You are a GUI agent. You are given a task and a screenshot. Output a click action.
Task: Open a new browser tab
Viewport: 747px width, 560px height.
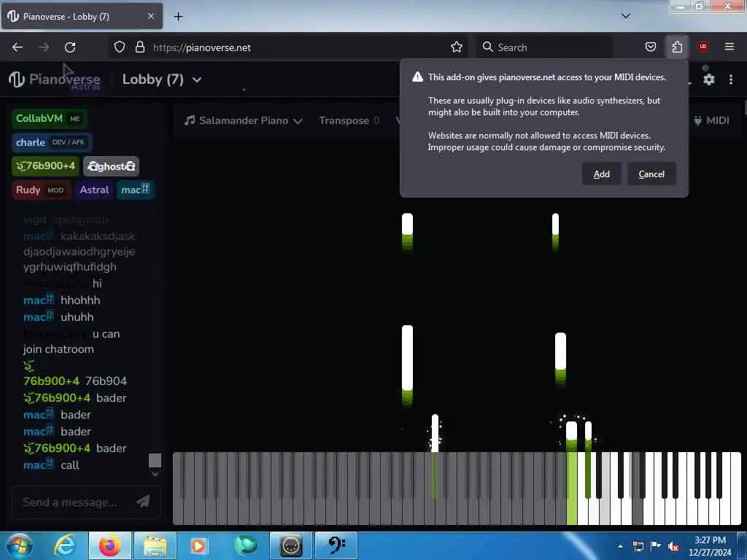tap(178, 17)
